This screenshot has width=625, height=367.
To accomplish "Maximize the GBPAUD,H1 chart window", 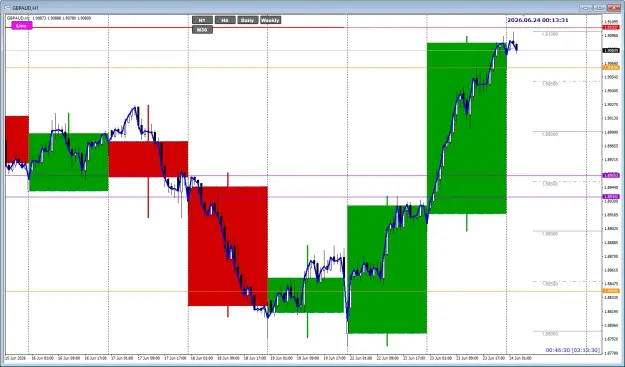I will pyautogui.click(x=599, y=8).
